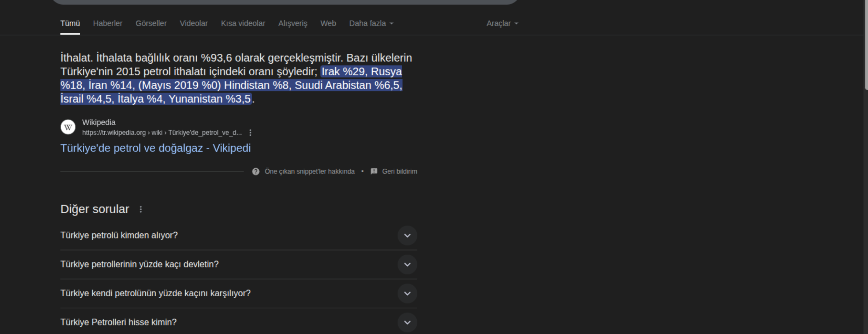Click "Öne çıkan snippet'ler hakkında" link

[x=309, y=172]
